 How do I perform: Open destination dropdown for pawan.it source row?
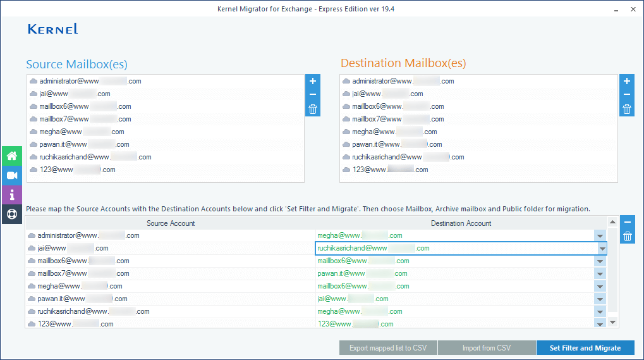click(600, 299)
